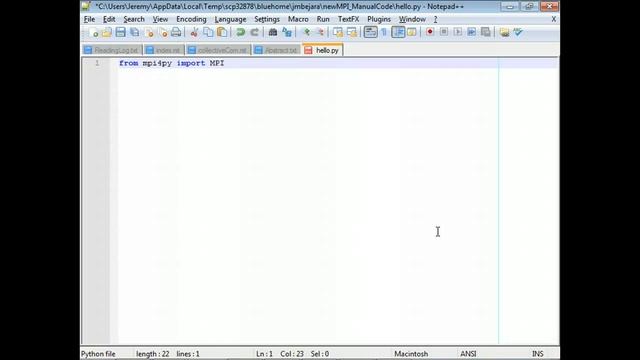The height and width of the screenshot is (360, 640).
Task: Click 'mpi4py' in the code line
Action: click(x=157, y=63)
